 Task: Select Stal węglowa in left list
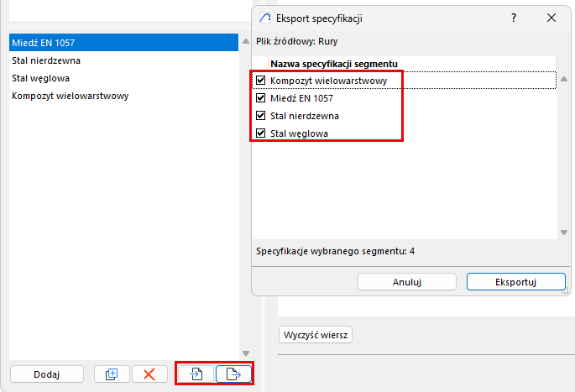pyautogui.click(x=124, y=78)
